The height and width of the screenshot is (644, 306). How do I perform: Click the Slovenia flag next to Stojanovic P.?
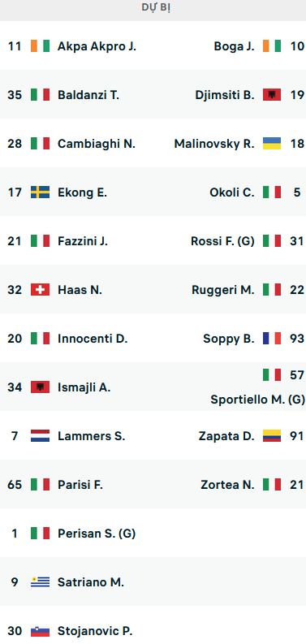coord(40,631)
